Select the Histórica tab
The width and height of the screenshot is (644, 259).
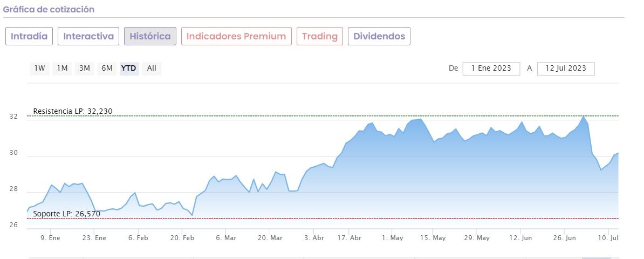[150, 37]
